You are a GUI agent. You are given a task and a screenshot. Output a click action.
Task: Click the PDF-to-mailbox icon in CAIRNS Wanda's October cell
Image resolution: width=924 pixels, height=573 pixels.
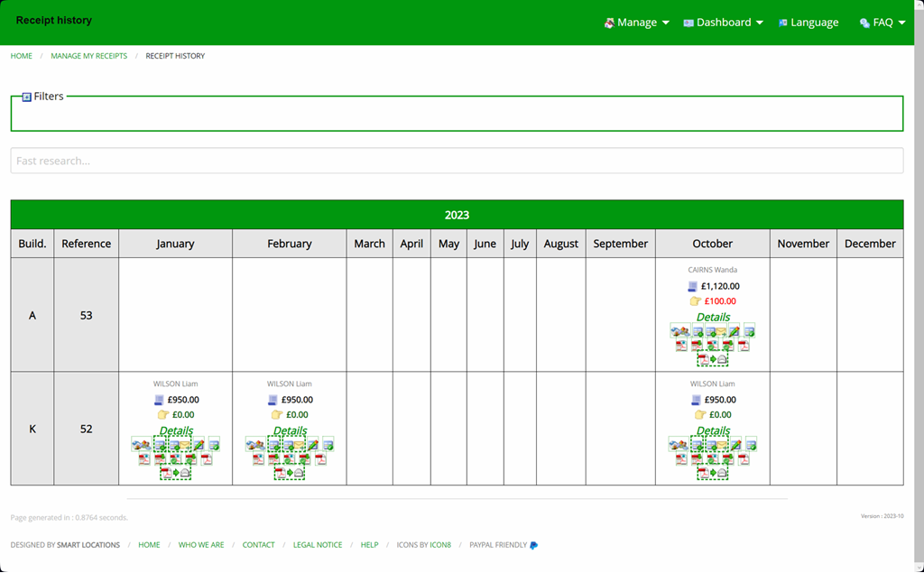pyautogui.click(x=713, y=358)
